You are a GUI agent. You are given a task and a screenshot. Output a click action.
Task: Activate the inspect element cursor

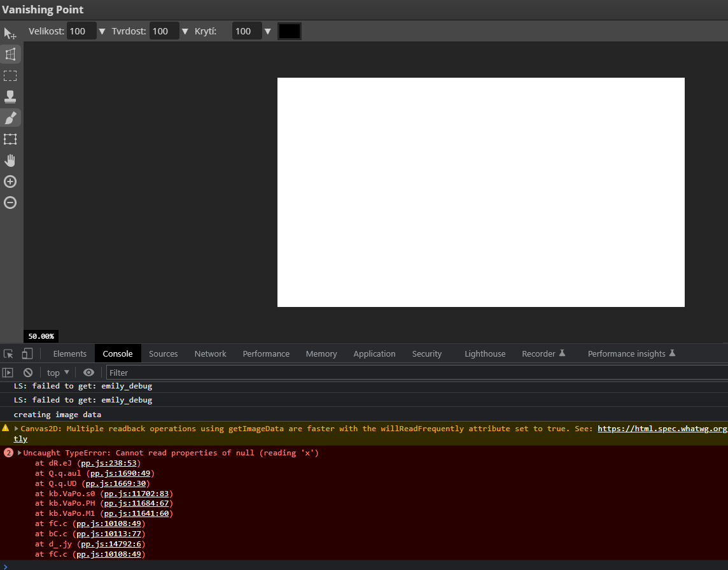pyautogui.click(x=8, y=353)
